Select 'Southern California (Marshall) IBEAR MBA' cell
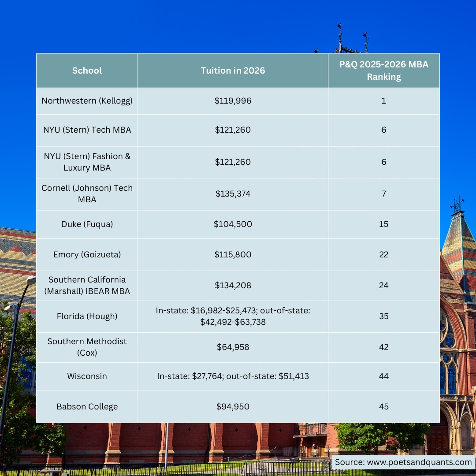 click(87, 285)
